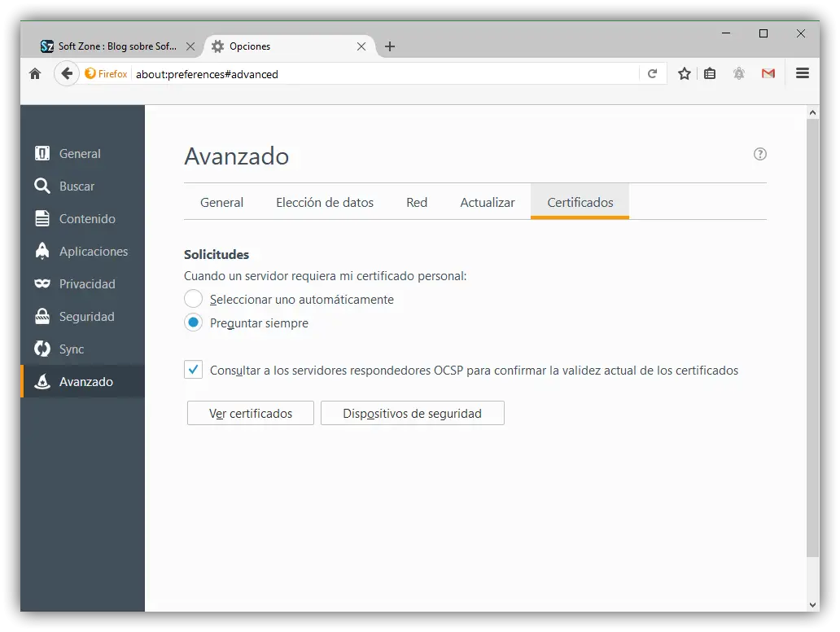The height and width of the screenshot is (632, 840).
Task: Open the hamburger menu
Action: point(803,73)
